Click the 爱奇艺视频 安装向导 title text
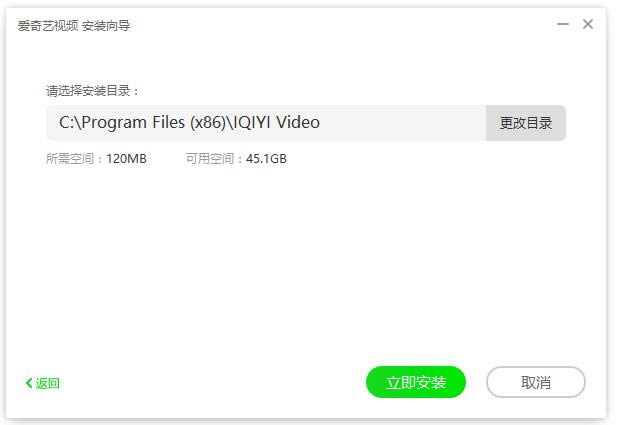This screenshot has width=619, height=425. (x=74, y=26)
